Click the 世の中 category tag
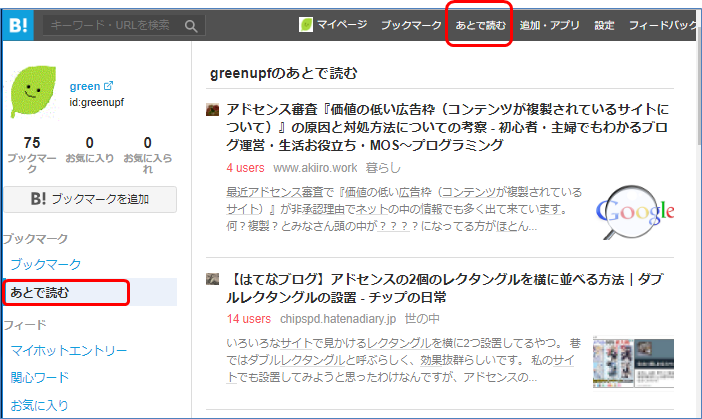 click(x=422, y=319)
